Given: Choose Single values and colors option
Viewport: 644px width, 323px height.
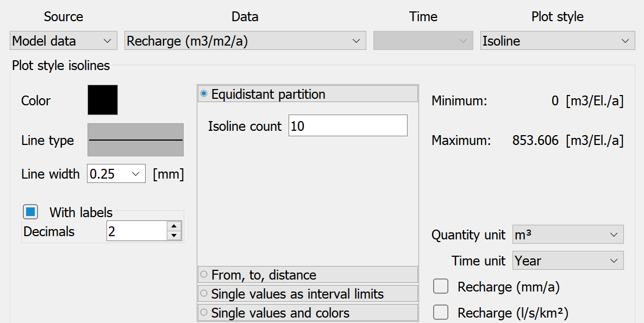Looking at the screenshot, I should 308,313.
